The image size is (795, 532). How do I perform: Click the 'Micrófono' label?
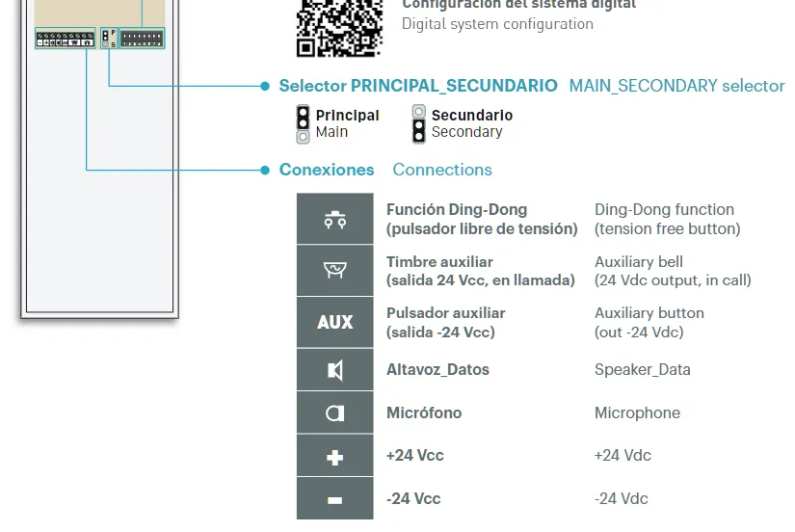point(424,412)
